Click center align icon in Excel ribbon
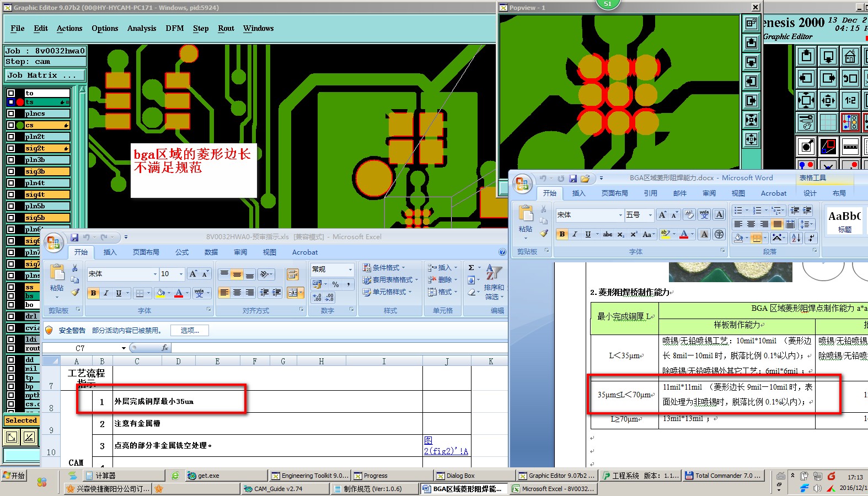 [237, 293]
